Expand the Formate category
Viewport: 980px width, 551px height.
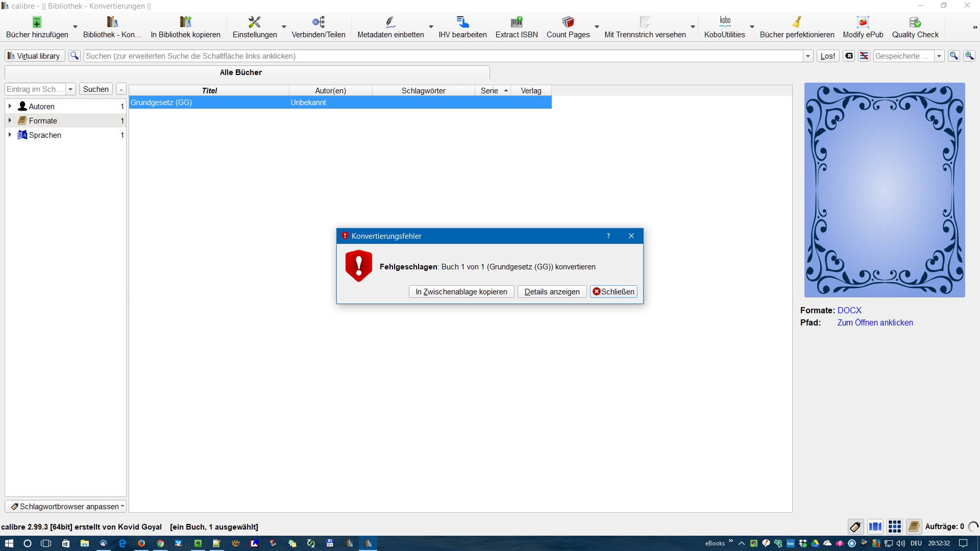coord(10,120)
